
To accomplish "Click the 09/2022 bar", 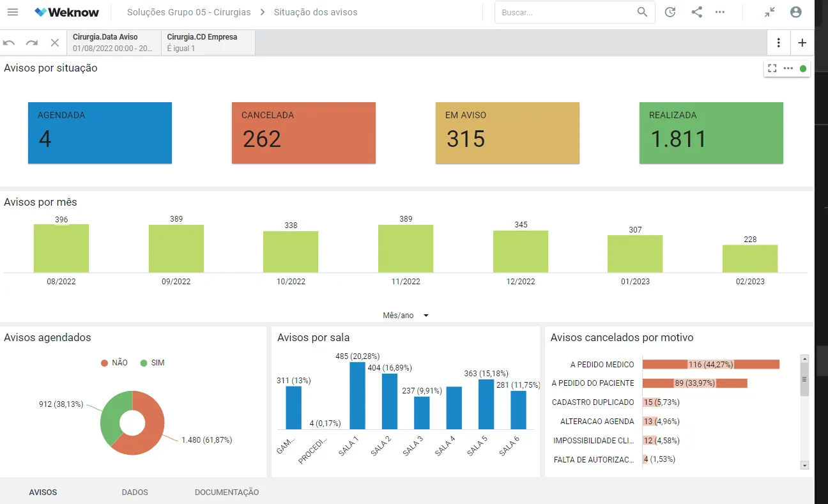I will [176, 249].
